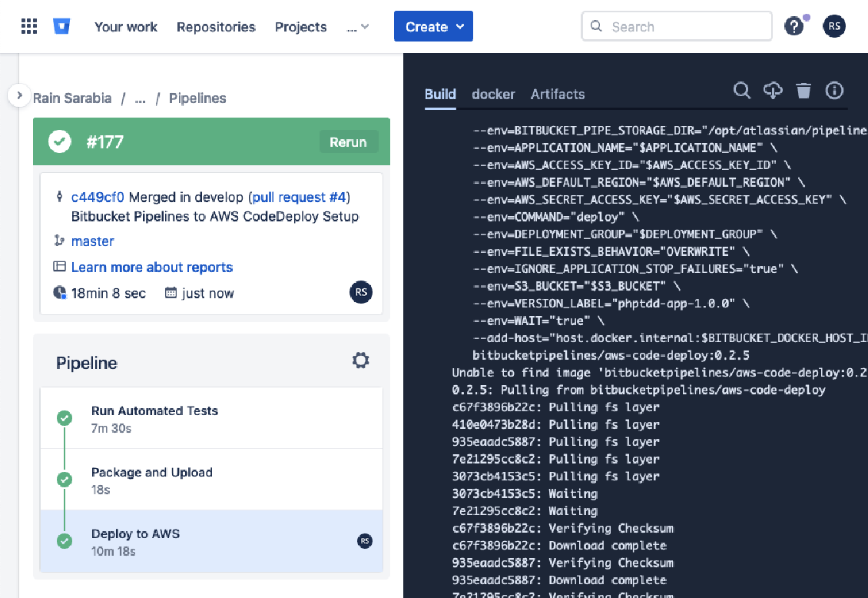Expand the breadcrumb ellipsis
Viewport: 868px width, 598px height.
click(140, 98)
